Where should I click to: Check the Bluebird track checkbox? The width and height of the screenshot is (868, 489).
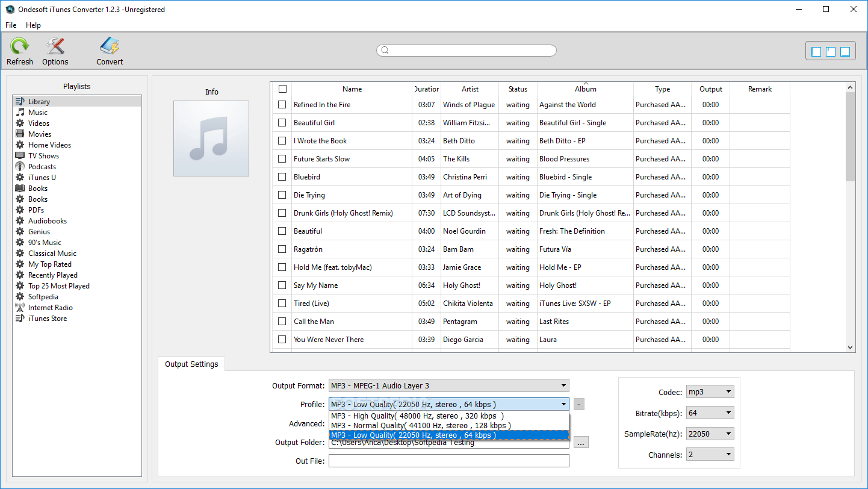[x=282, y=177]
